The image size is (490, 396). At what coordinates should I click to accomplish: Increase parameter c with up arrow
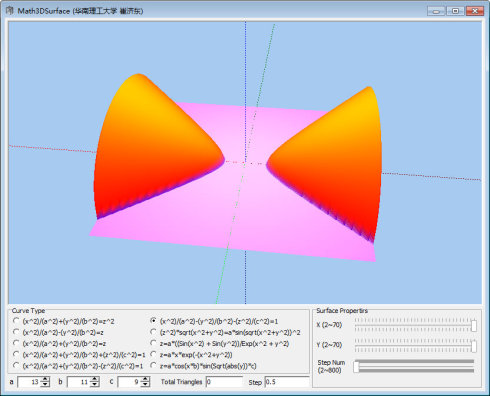point(145,379)
